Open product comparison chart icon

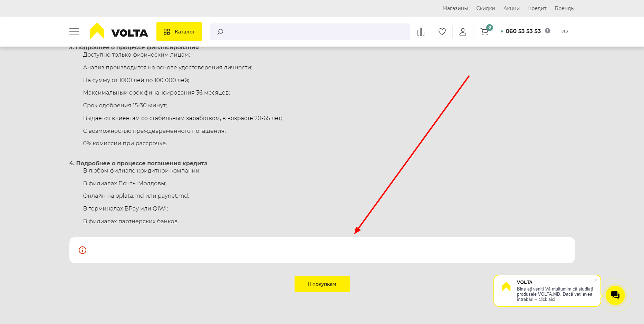pos(421,32)
